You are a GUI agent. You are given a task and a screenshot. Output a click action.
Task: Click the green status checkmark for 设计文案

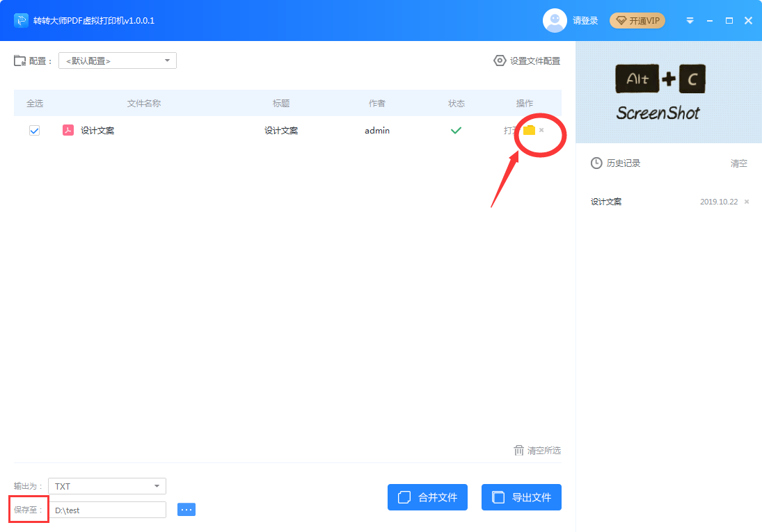point(456,130)
